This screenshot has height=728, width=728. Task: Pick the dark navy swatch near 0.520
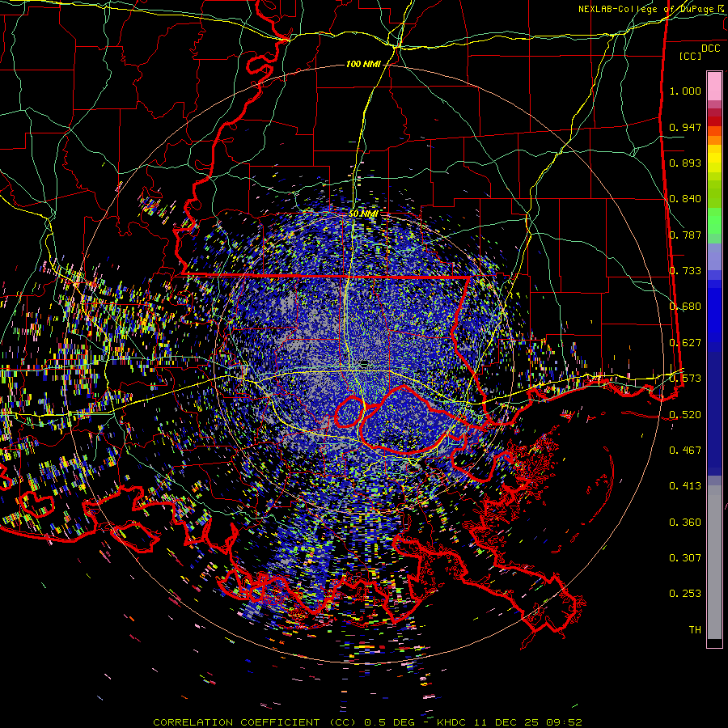click(x=714, y=408)
